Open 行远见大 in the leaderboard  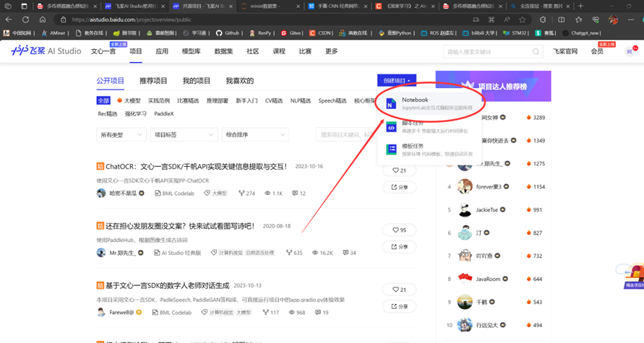[486, 326]
